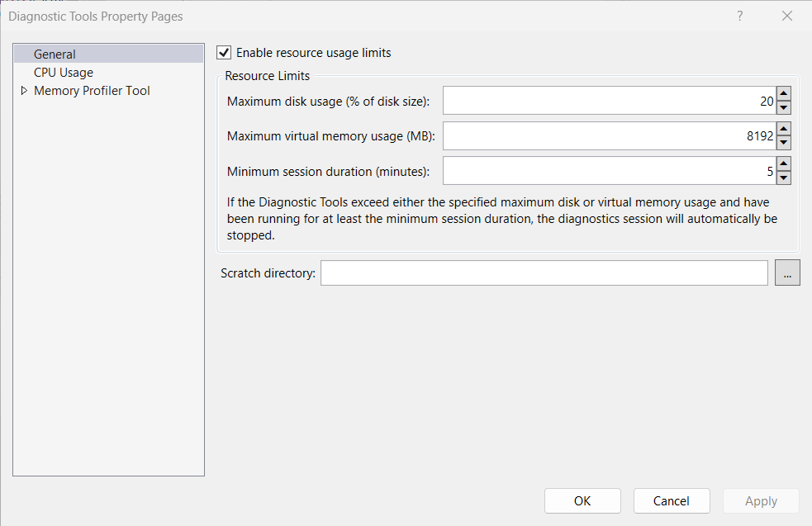Open the dialog help question mark
The image size is (812, 526).
[x=739, y=16]
